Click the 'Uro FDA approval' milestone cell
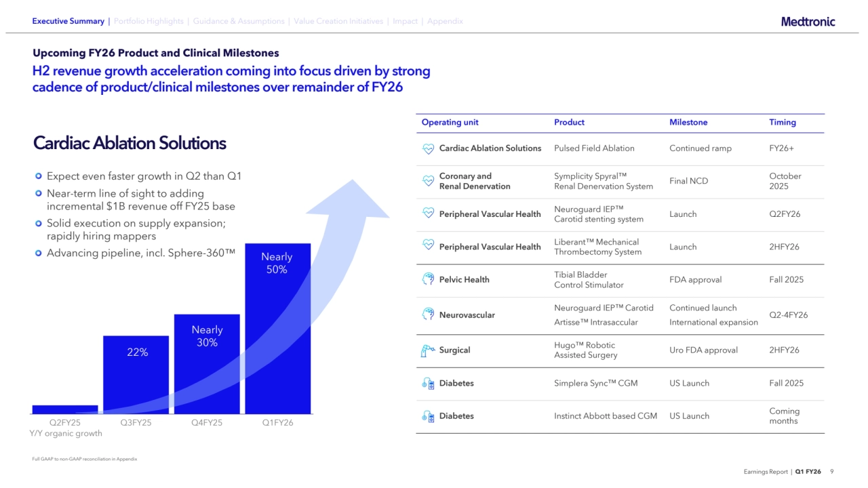 (703, 350)
